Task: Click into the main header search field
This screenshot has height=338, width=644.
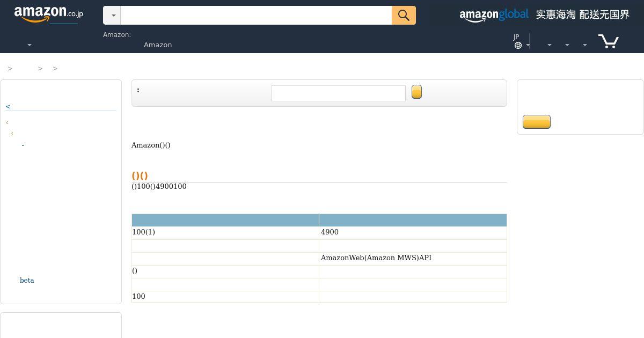Action: pos(256,16)
